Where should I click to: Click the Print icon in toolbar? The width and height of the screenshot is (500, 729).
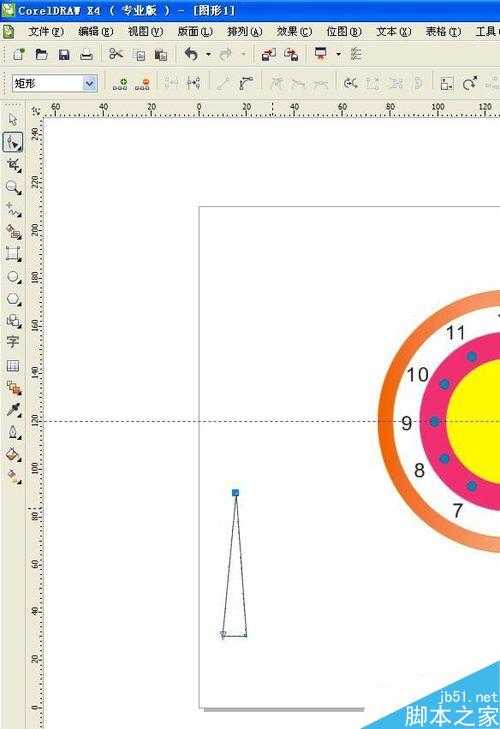(87, 55)
